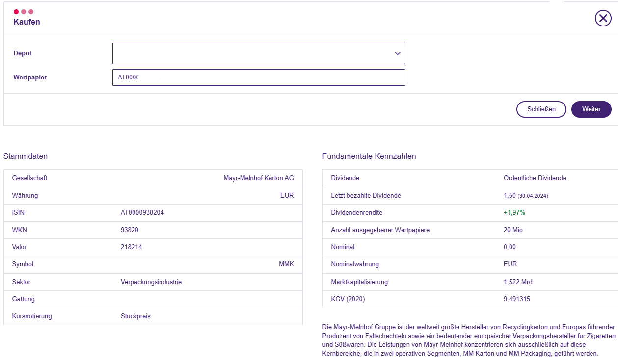618x364 pixels.
Task: Click the Gesellschaft row label
Action: (x=30, y=178)
